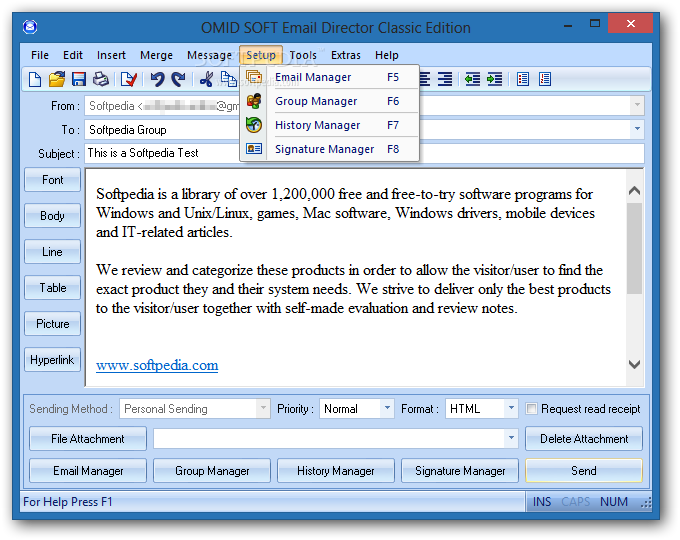Open the Format dropdown showing HTML

[x=481, y=409]
